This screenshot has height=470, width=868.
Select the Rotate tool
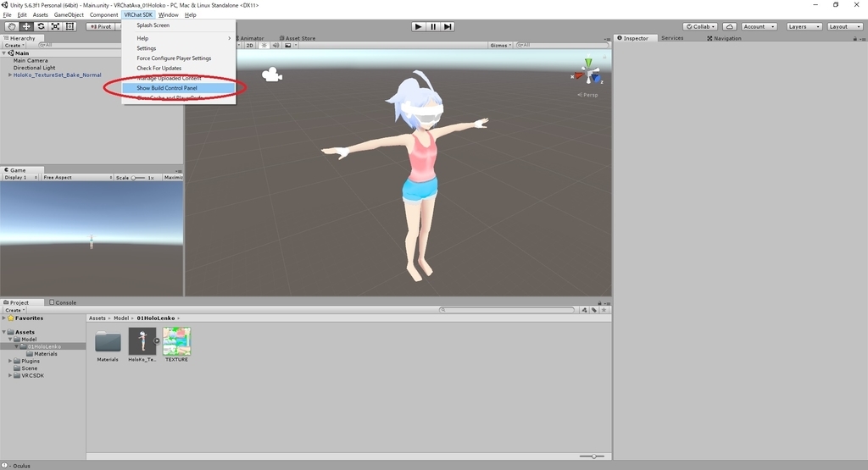[x=41, y=26]
